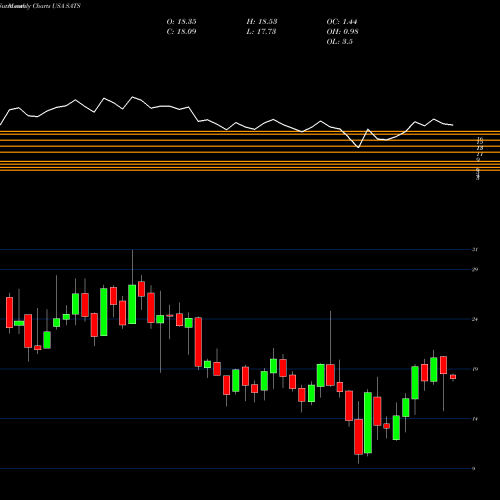
Task: Click the 24 price axis label
Action: pyautogui.click(x=475, y=319)
